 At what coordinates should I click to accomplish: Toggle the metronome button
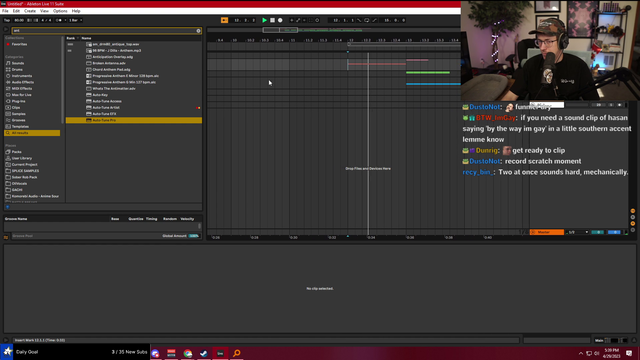coord(58,20)
